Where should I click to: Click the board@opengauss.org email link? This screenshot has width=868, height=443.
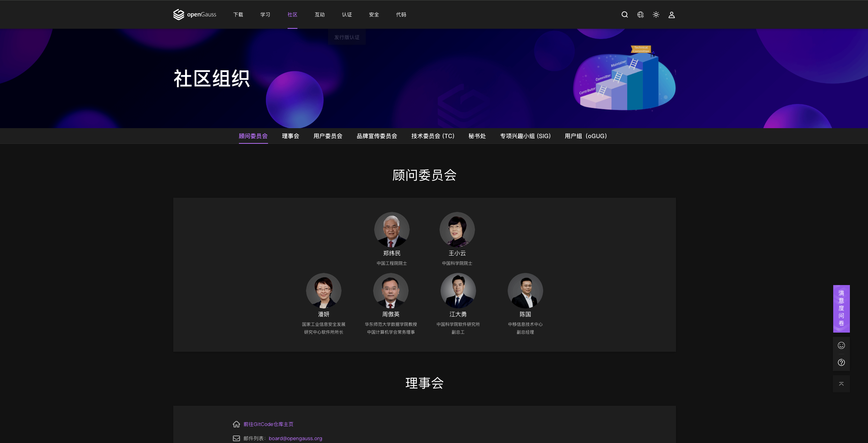point(295,438)
